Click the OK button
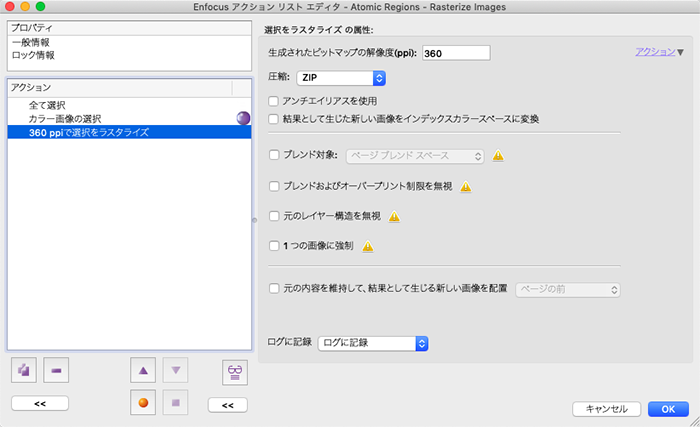The width and height of the screenshot is (700, 427). [668, 409]
